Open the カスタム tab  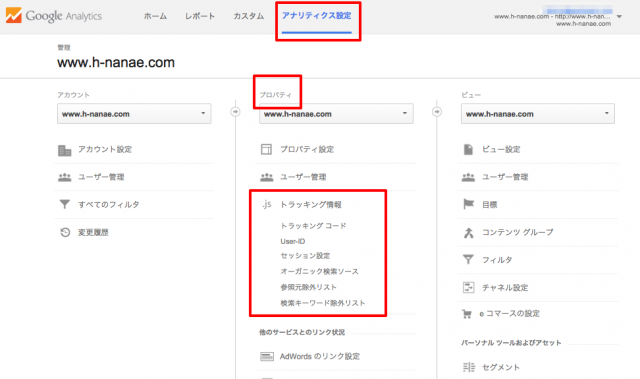(249, 16)
